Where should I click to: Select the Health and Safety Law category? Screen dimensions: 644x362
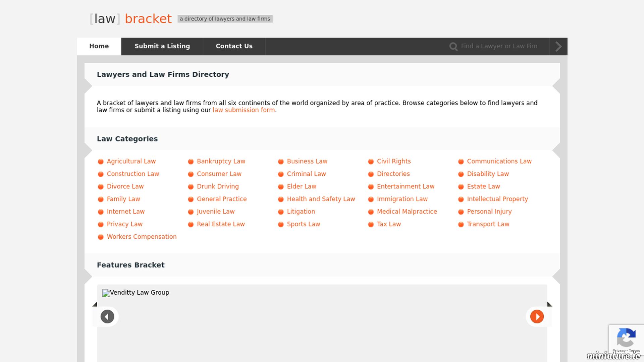coord(321,199)
